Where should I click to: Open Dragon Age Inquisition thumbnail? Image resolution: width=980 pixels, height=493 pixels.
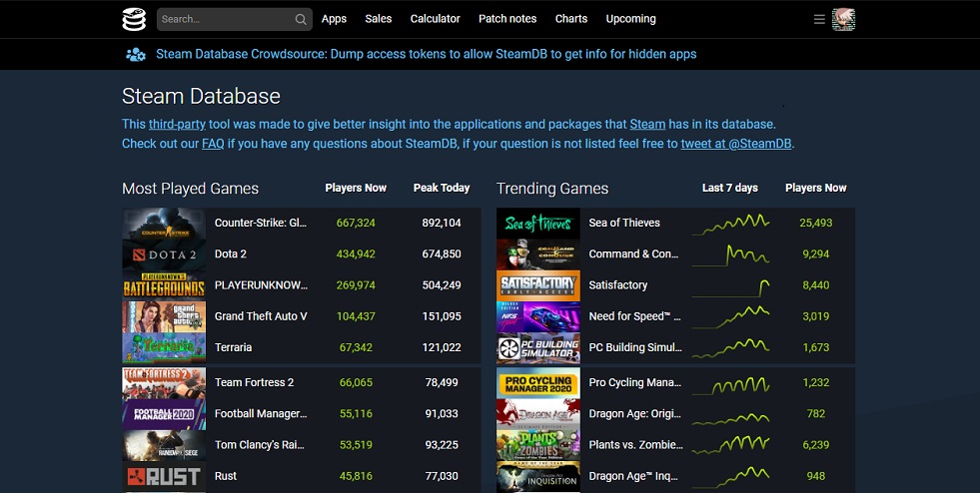point(538,477)
